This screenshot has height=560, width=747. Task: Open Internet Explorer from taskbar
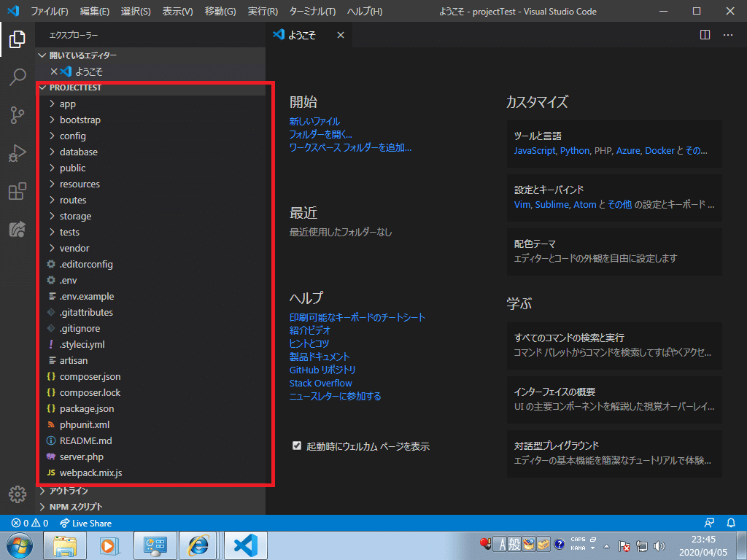tap(198, 545)
